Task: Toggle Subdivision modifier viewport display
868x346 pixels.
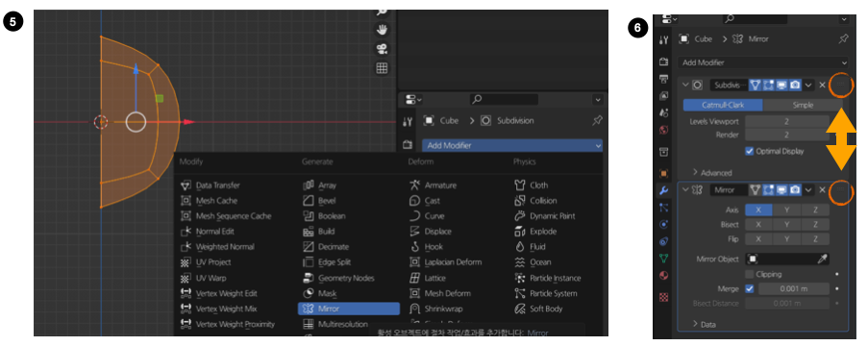Action: (x=781, y=86)
